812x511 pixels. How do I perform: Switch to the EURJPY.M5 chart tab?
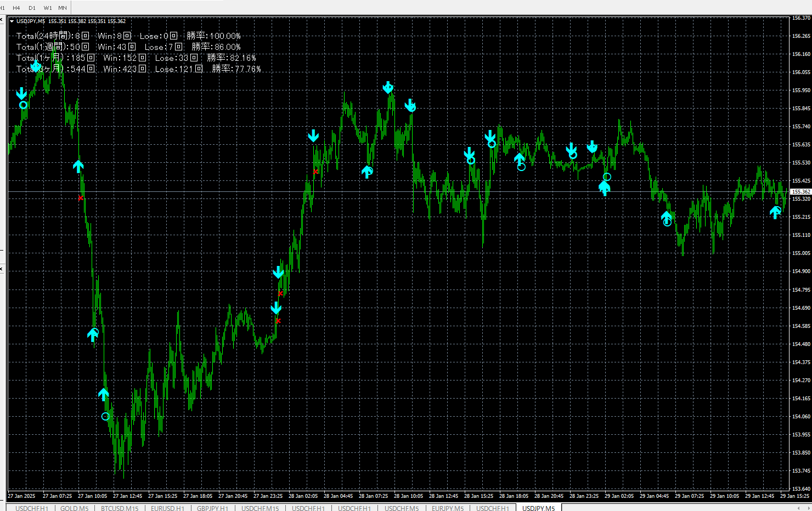pos(448,508)
